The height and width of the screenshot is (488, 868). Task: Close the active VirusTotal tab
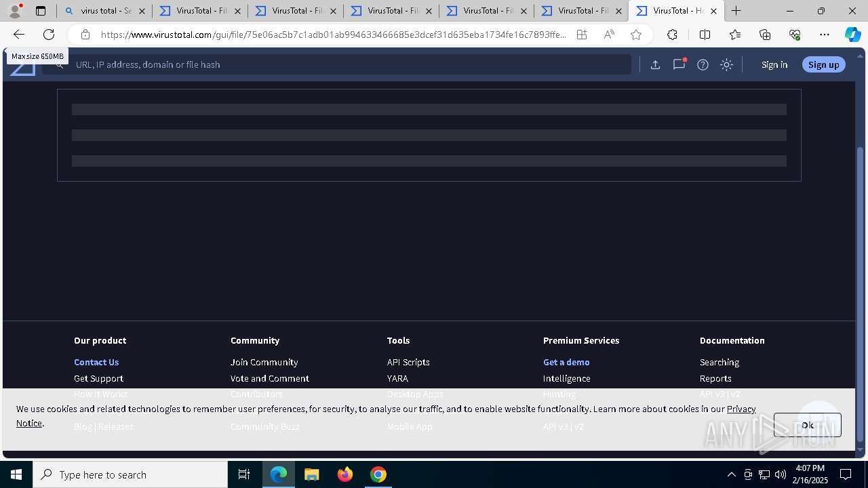pyautogui.click(x=714, y=11)
